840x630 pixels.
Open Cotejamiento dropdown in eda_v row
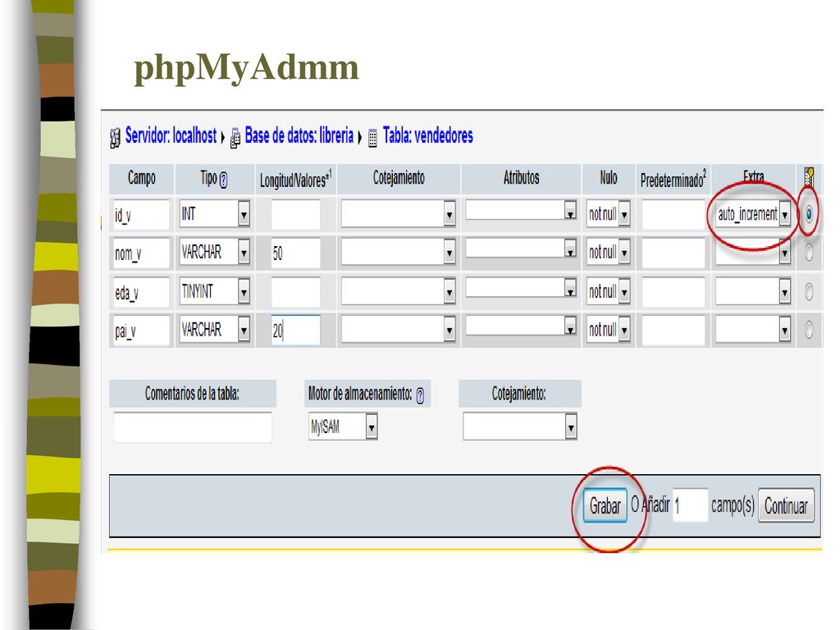click(x=399, y=292)
